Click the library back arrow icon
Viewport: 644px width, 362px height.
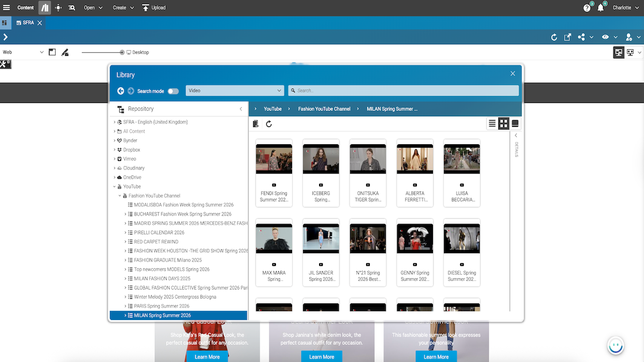[x=121, y=91]
